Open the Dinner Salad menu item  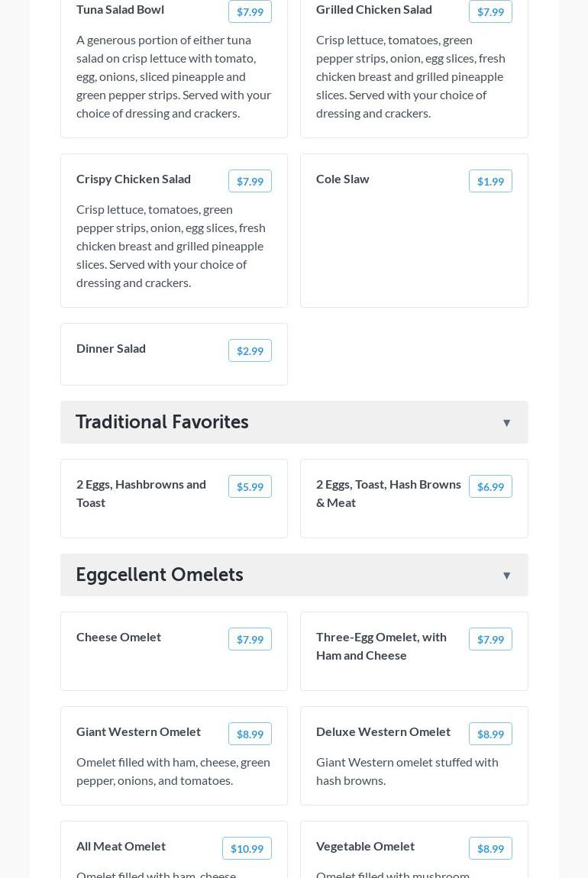pos(111,348)
